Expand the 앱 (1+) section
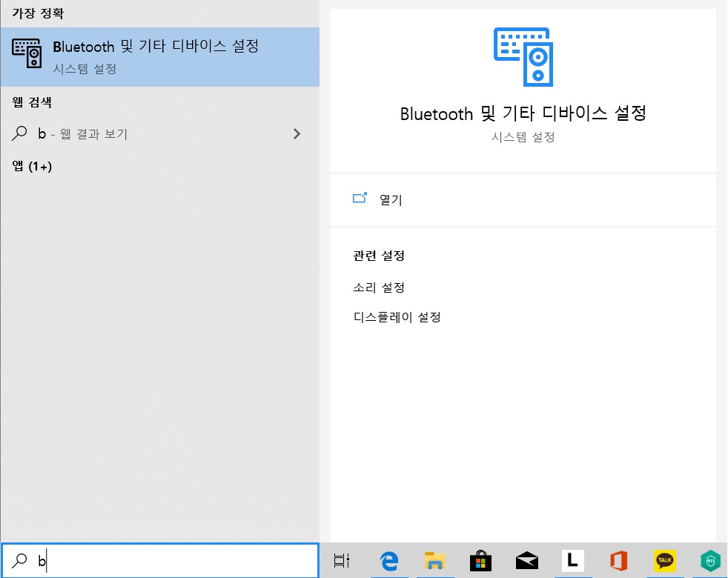The width and height of the screenshot is (728, 578). coord(32,166)
